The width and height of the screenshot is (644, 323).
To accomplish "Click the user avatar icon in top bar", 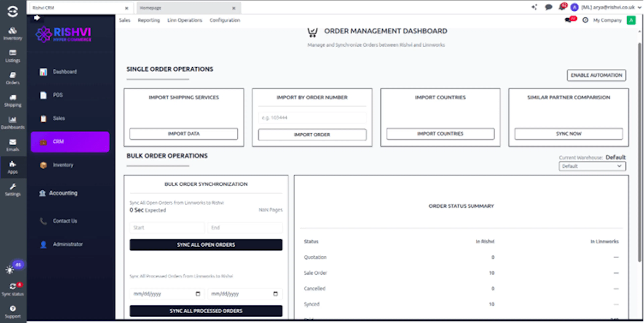I will point(575,7).
